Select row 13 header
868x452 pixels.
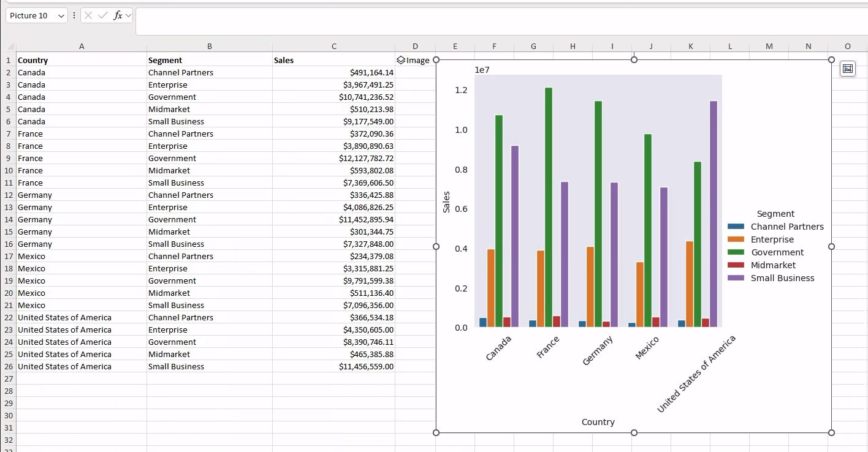coord(9,207)
